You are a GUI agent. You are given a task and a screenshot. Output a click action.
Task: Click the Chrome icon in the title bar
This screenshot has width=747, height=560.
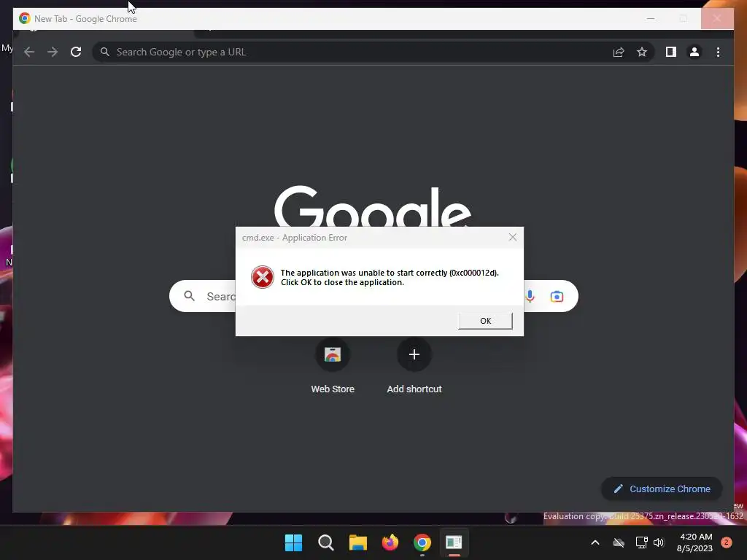[24, 18]
